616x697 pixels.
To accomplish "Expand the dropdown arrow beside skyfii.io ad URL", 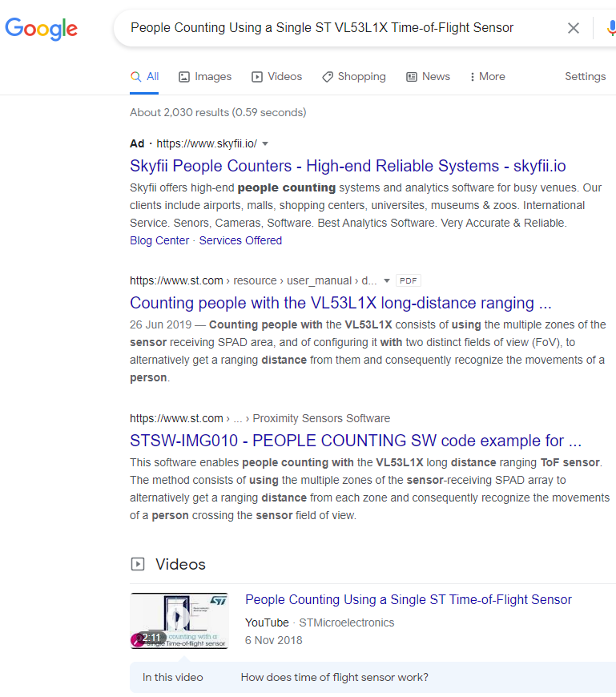I will click(265, 143).
